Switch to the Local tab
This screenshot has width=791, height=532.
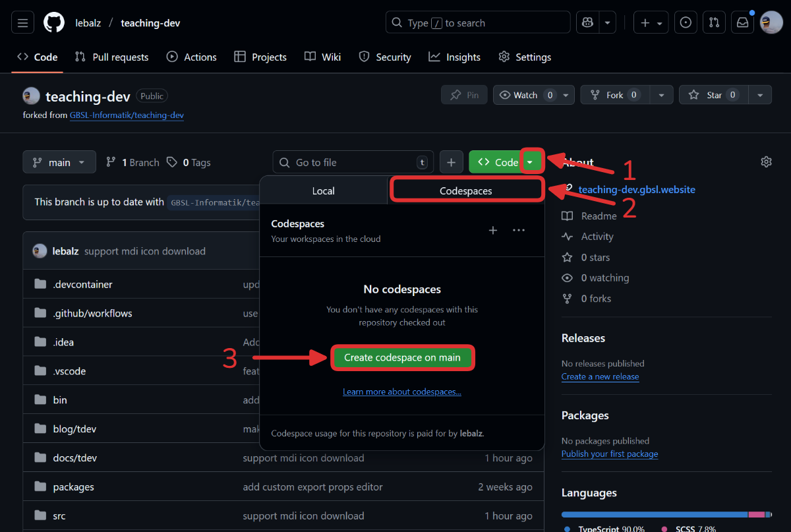[x=323, y=191]
